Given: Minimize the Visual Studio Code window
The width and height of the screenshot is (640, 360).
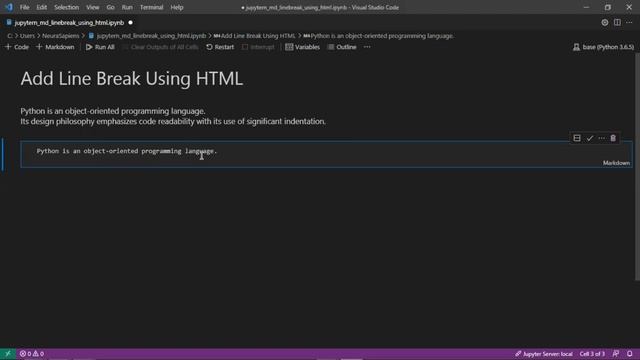Looking at the screenshot, I should pyautogui.click(x=587, y=7).
